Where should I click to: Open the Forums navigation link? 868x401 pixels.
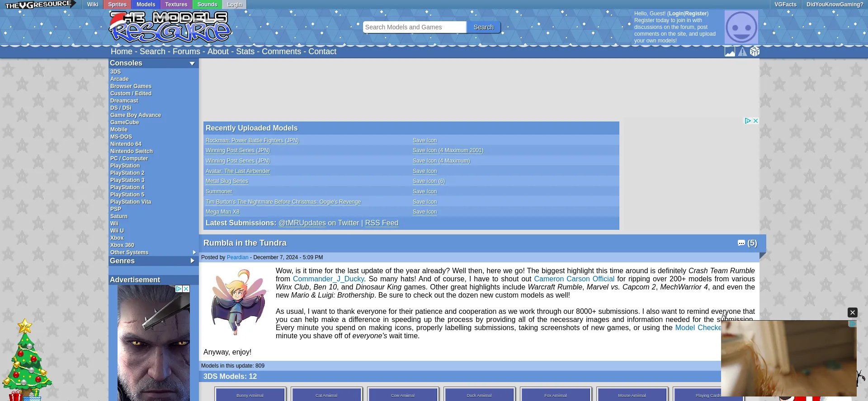click(186, 51)
